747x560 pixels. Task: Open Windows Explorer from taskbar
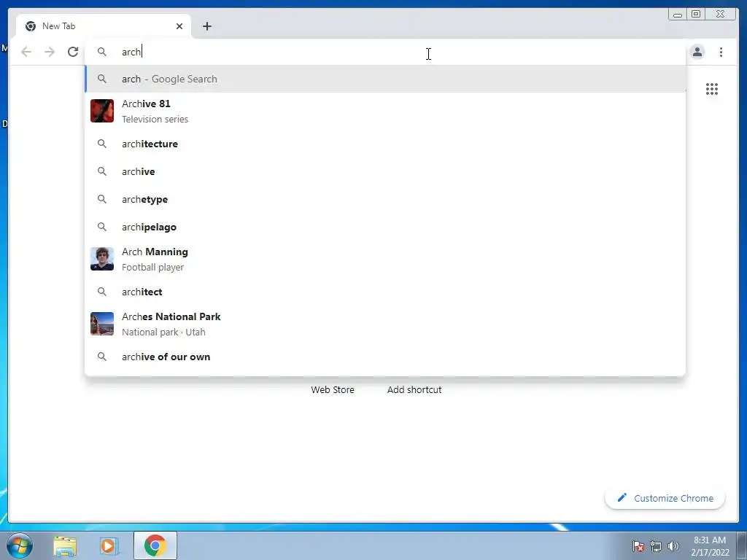(x=65, y=546)
